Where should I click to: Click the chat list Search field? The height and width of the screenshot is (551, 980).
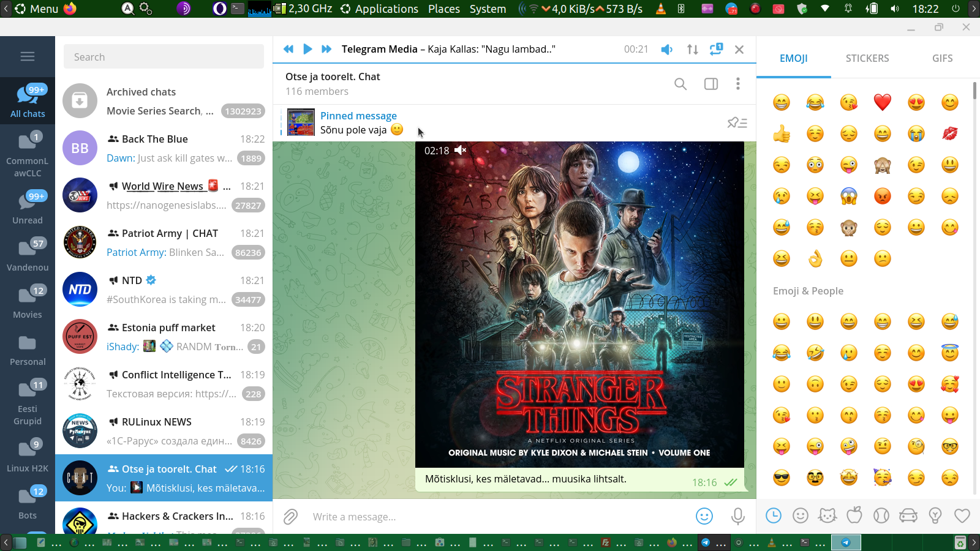coord(164,57)
